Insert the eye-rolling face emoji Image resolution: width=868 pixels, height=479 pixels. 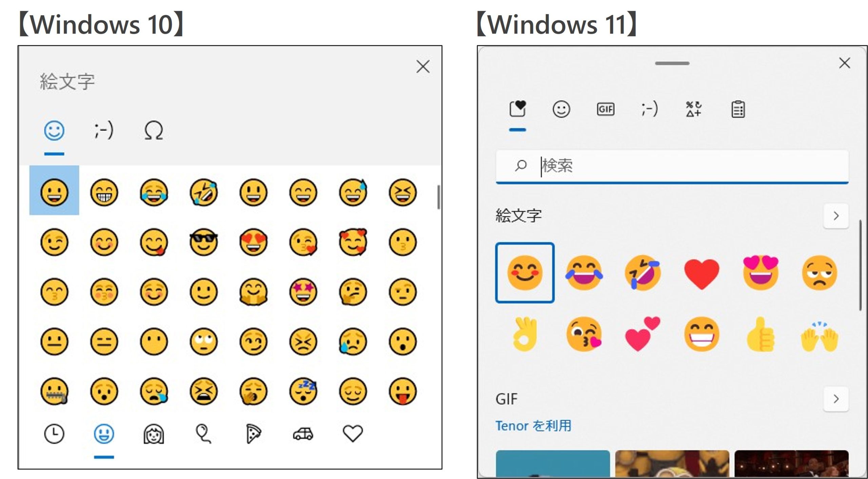click(203, 341)
